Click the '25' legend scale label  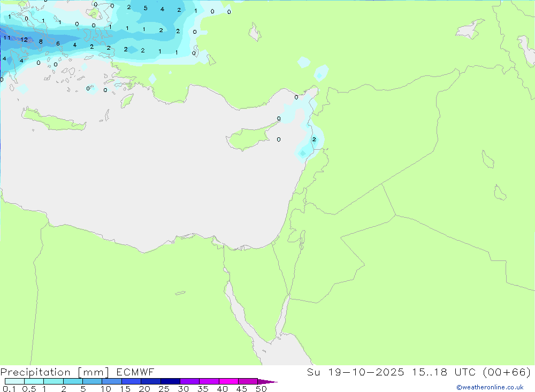click(164, 389)
